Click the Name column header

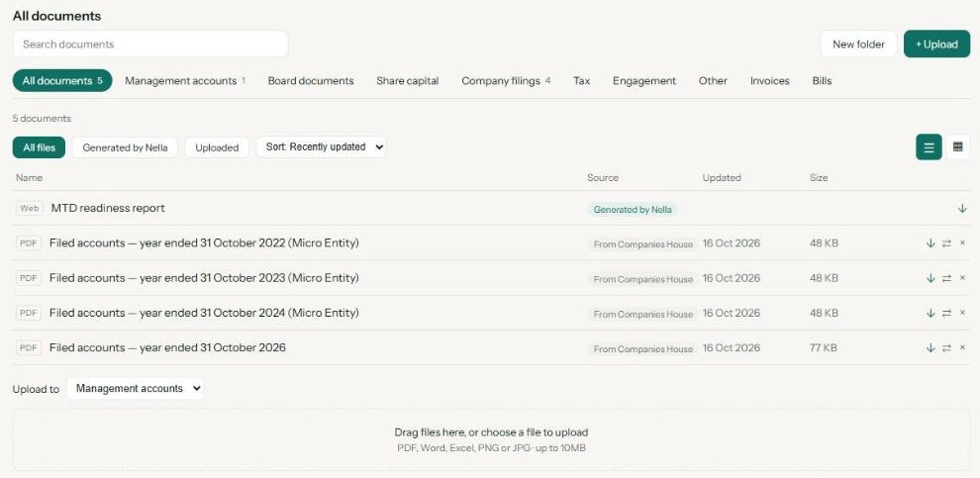[30, 178]
